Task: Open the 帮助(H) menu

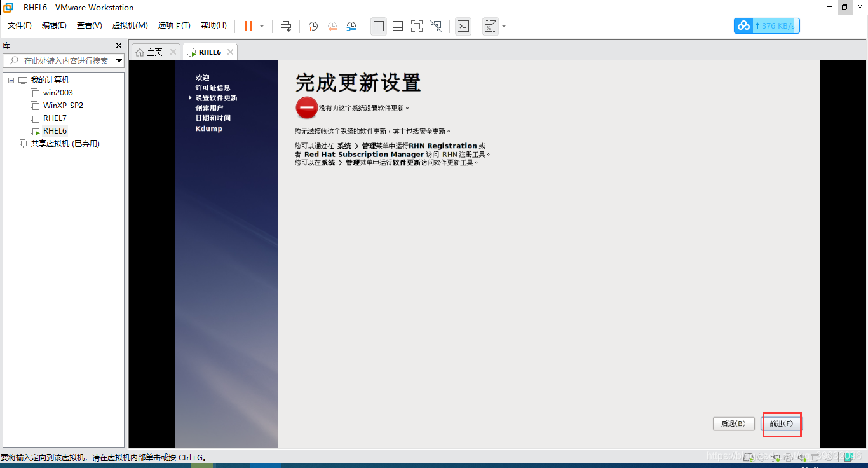Action: 214,25
